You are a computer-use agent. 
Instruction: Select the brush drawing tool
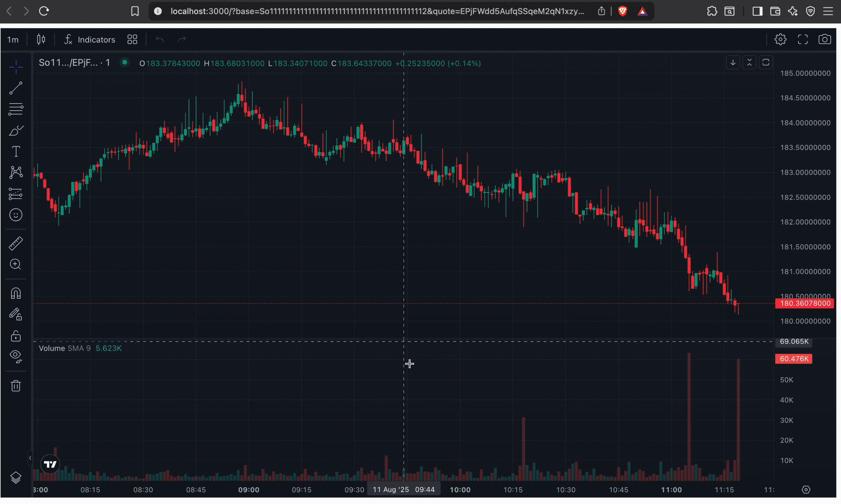pyautogui.click(x=16, y=130)
